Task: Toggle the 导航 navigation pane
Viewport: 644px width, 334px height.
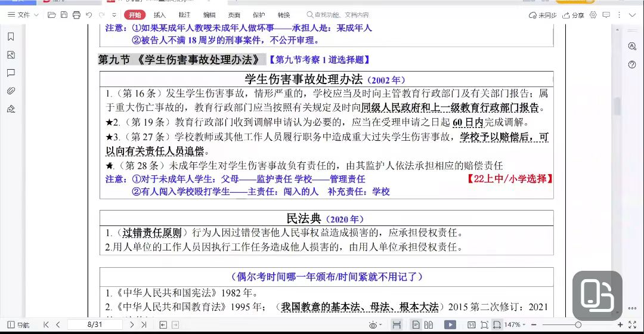Action: pyautogui.click(x=18, y=325)
